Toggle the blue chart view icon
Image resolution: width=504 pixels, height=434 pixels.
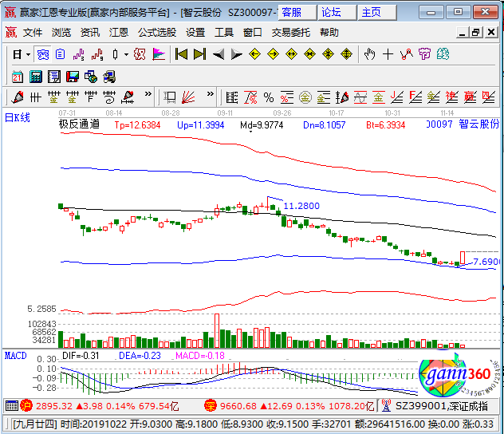42,54
